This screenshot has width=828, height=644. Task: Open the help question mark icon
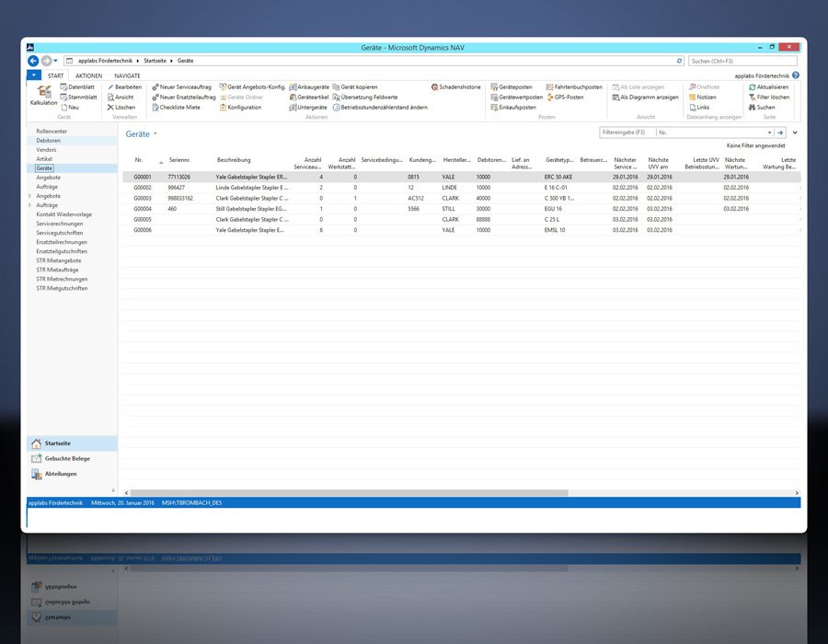795,75
